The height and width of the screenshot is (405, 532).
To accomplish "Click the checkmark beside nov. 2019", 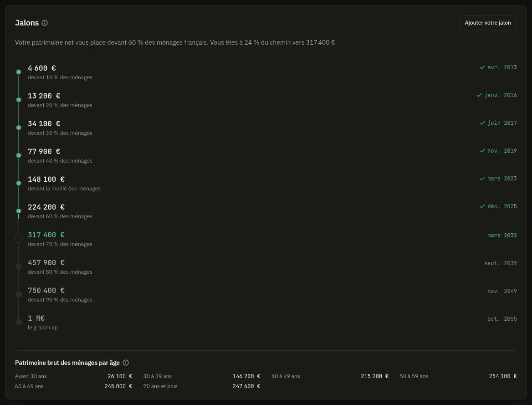I will click(482, 151).
